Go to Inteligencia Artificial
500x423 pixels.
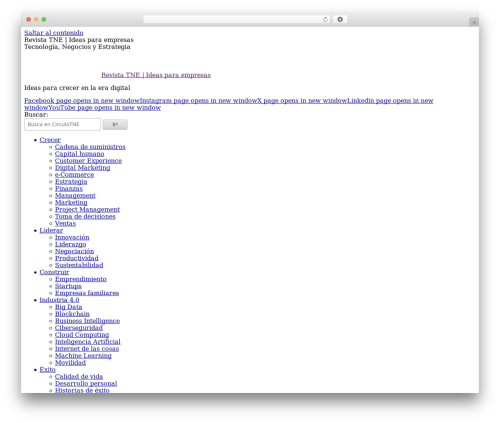point(88,342)
